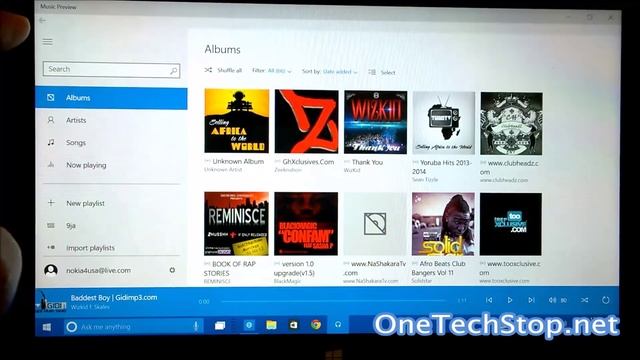Image resolution: width=640 pixels, height=360 pixels.
Task: Click the Albums disc icon in the sidebar
Action: [51, 98]
